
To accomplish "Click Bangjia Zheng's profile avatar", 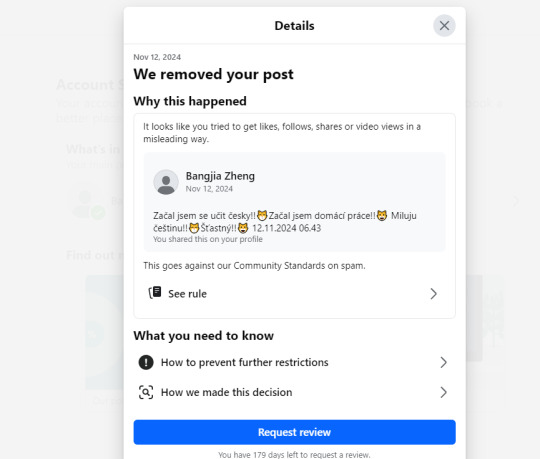I will 166,182.
